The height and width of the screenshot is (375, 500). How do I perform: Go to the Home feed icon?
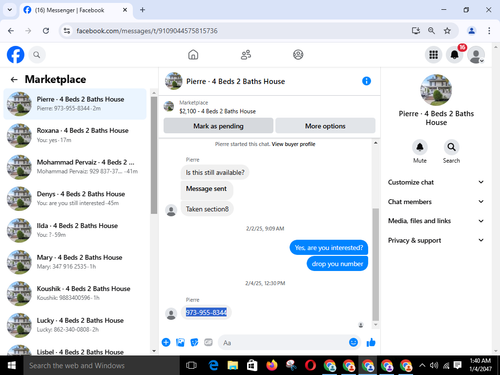coord(193,55)
